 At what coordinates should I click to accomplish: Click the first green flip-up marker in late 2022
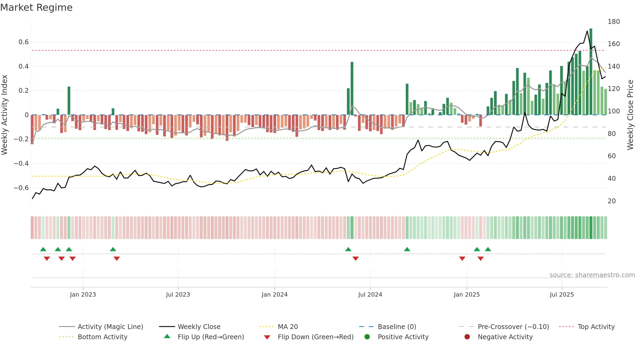(43, 249)
